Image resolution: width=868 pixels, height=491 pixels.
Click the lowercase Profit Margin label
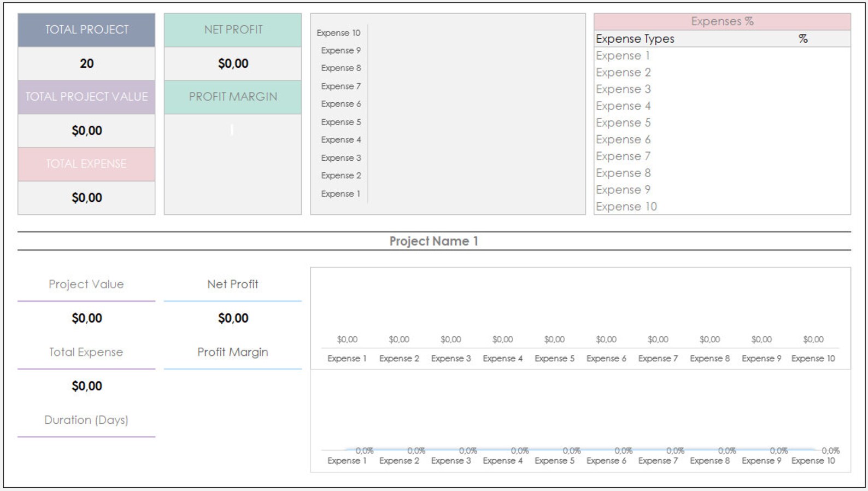click(233, 352)
